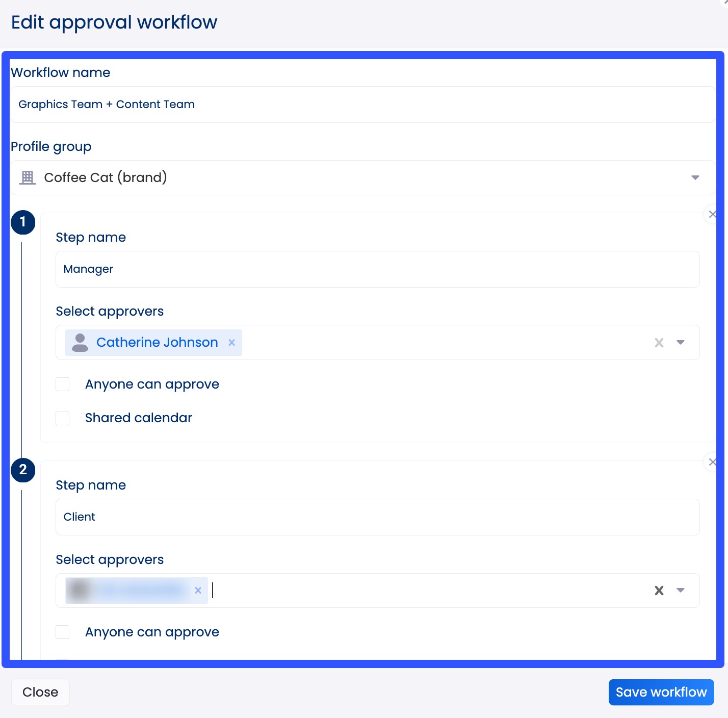
Task: Click the step number badge 1
Action: tap(22, 222)
